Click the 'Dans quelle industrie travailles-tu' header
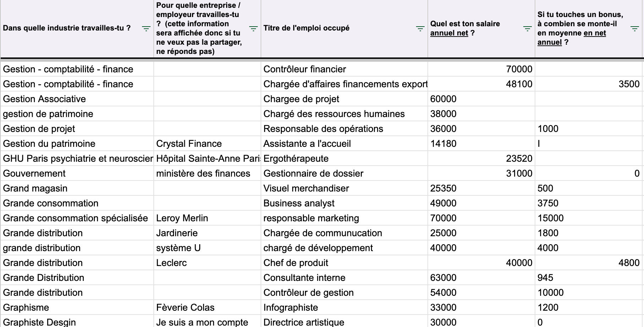This screenshot has width=644, height=327. tap(67, 28)
